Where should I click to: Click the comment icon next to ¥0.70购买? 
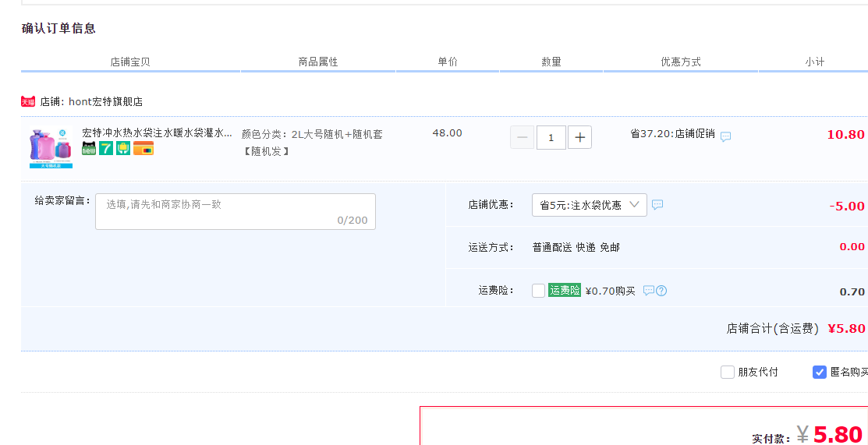coord(648,291)
